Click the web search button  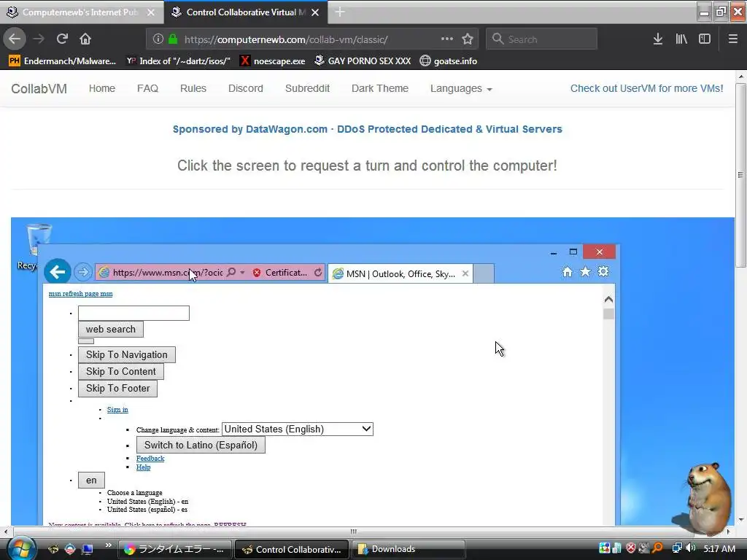pos(111,329)
